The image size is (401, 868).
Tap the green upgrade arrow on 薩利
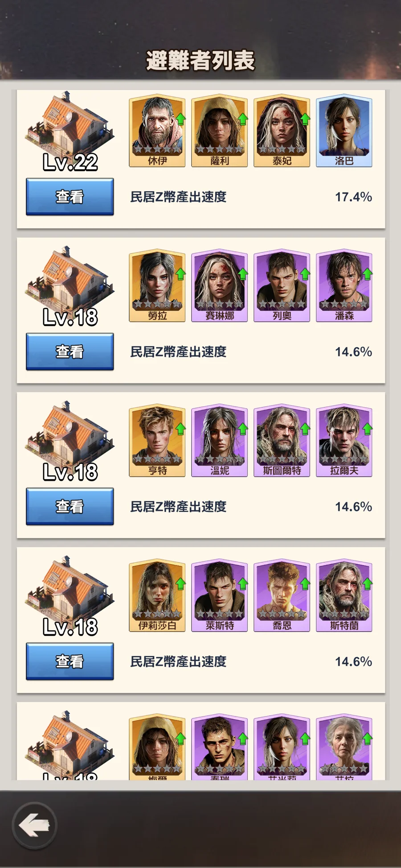click(x=242, y=119)
